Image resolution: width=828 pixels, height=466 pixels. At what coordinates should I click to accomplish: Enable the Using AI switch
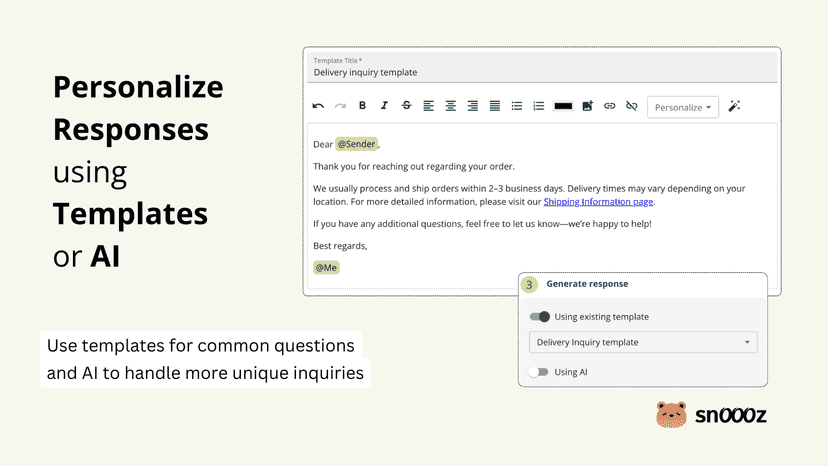[539, 372]
